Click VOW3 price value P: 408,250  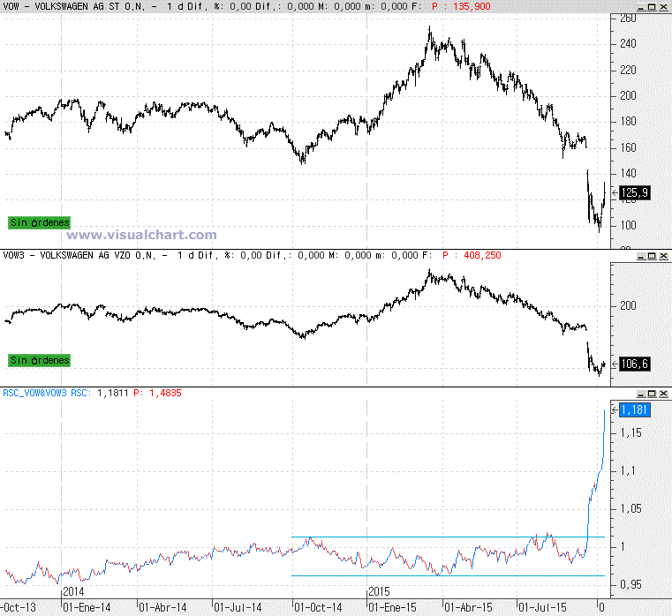click(x=472, y=255)
